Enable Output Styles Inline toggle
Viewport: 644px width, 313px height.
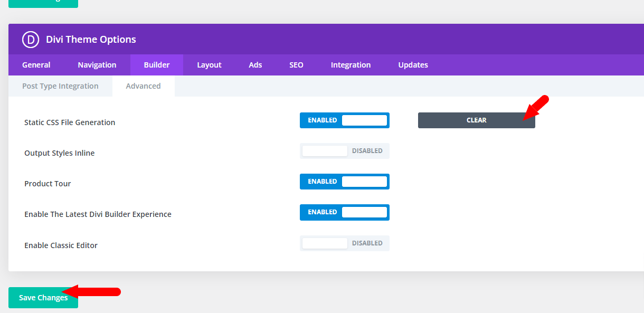tap(345, 151)
